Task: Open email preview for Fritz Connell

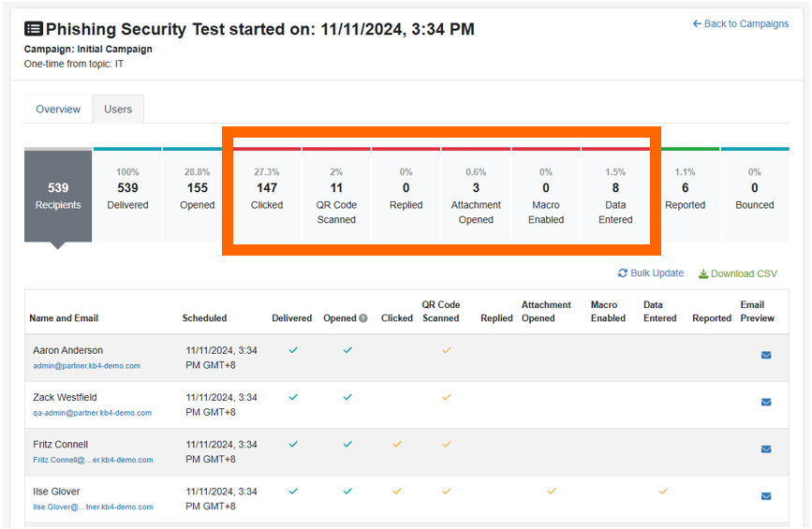Action: click(x=766, y=449)
